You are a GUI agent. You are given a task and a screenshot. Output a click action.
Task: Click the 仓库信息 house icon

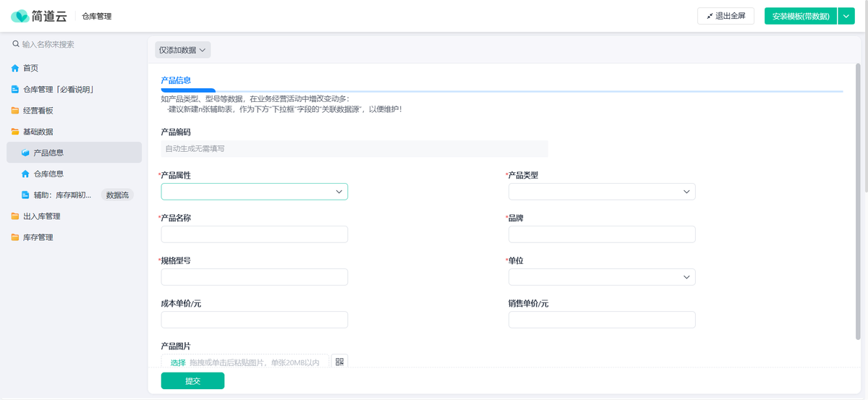[x=25, y=174]
